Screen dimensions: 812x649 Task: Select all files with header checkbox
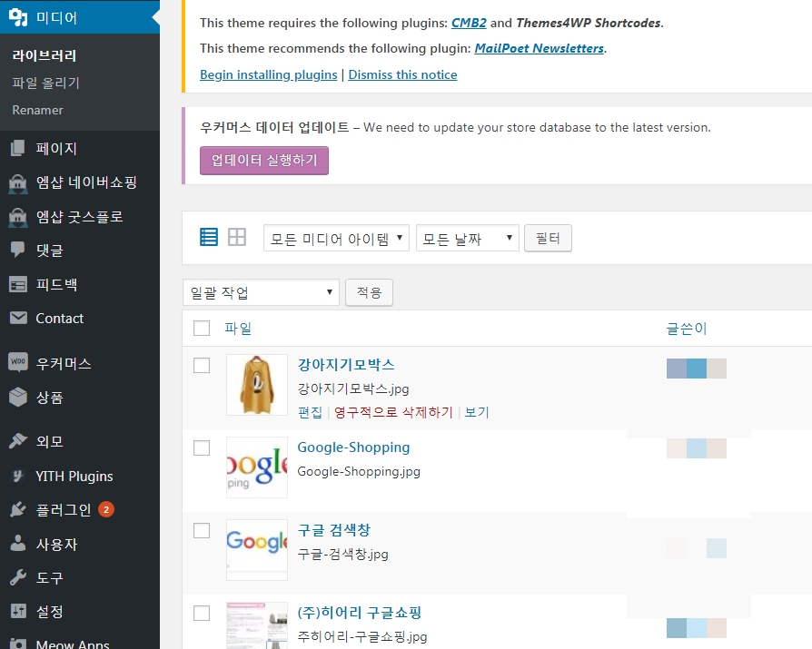202,329
